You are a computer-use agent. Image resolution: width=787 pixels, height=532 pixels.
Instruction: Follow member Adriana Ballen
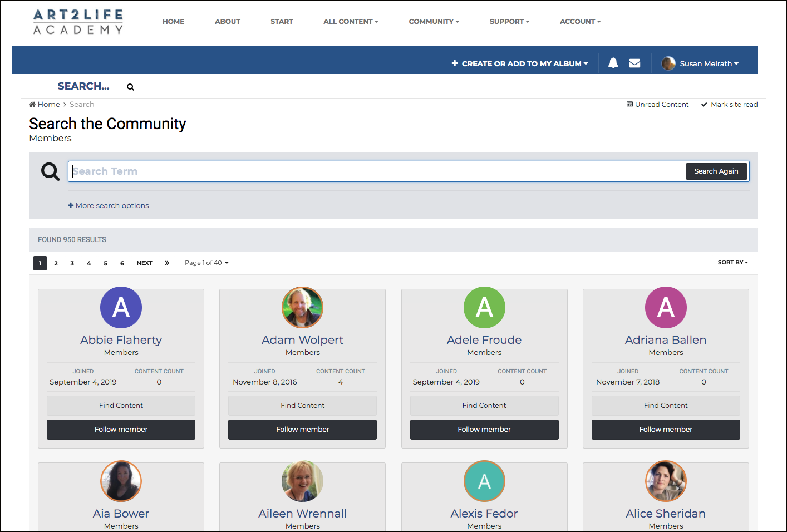(666, 430)
